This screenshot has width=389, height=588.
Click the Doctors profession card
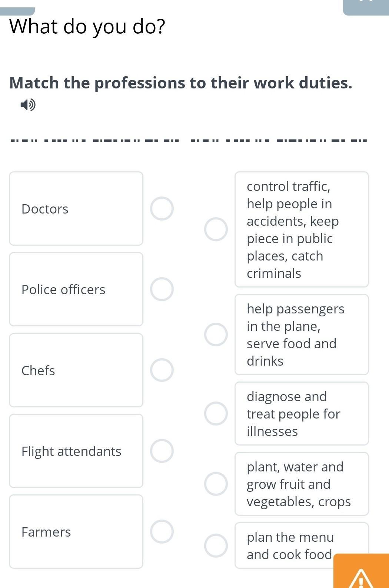coord(76,209)
